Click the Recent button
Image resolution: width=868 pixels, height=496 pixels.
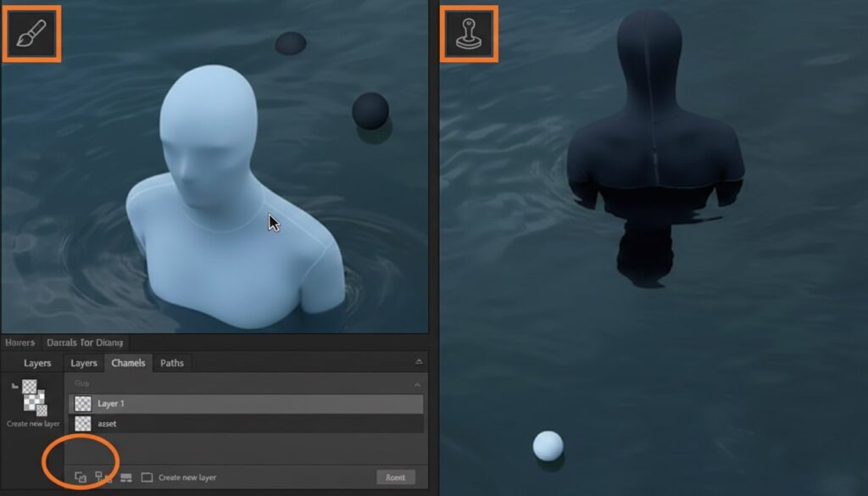pyautogui.click(x=395, y=476)
